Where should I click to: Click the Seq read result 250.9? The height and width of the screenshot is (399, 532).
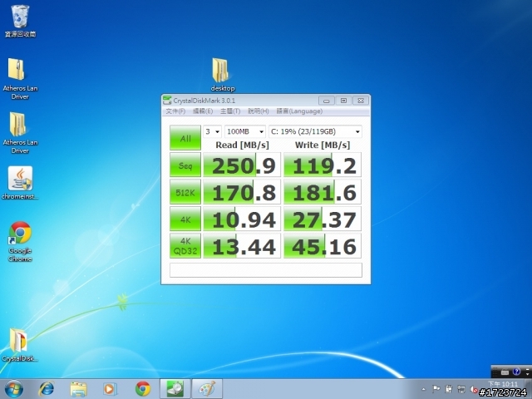point(242,165)
